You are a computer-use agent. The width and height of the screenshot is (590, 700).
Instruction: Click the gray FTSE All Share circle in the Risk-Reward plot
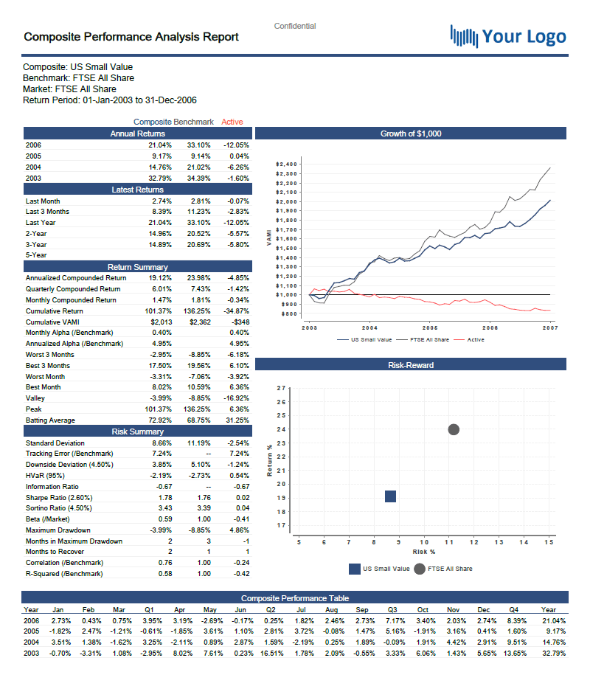pyautogui.click(x=454, y=429)
